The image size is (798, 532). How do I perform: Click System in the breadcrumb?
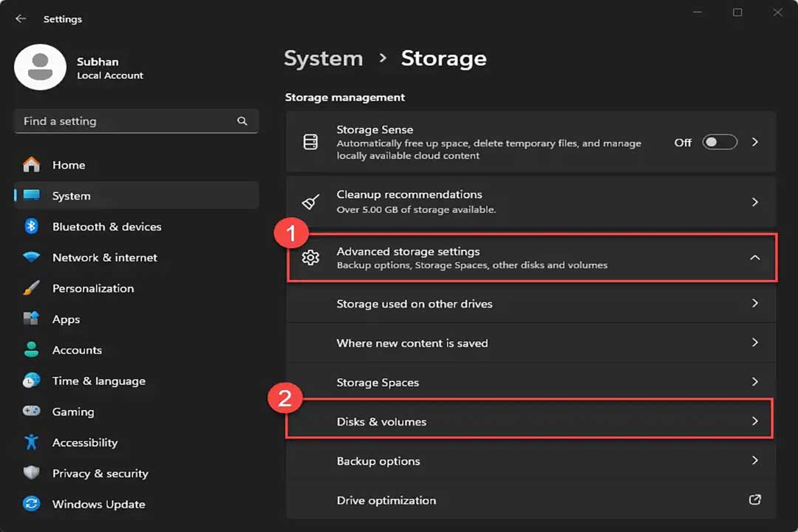[x=324, y=58]
